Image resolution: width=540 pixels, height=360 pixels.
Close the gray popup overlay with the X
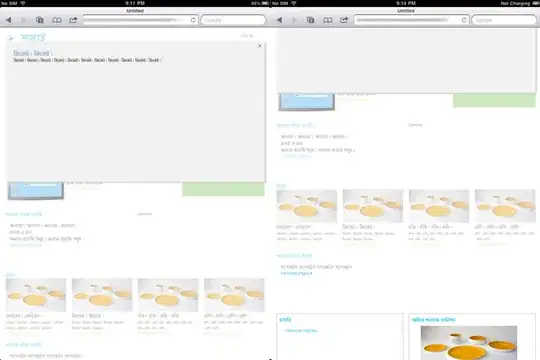pyautogui.click(x=260, y=46)
